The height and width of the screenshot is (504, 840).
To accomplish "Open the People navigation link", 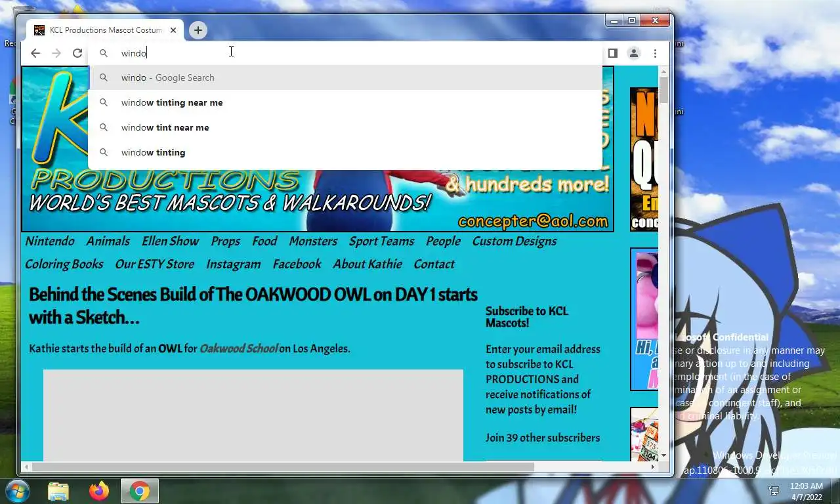I will 444,241.
